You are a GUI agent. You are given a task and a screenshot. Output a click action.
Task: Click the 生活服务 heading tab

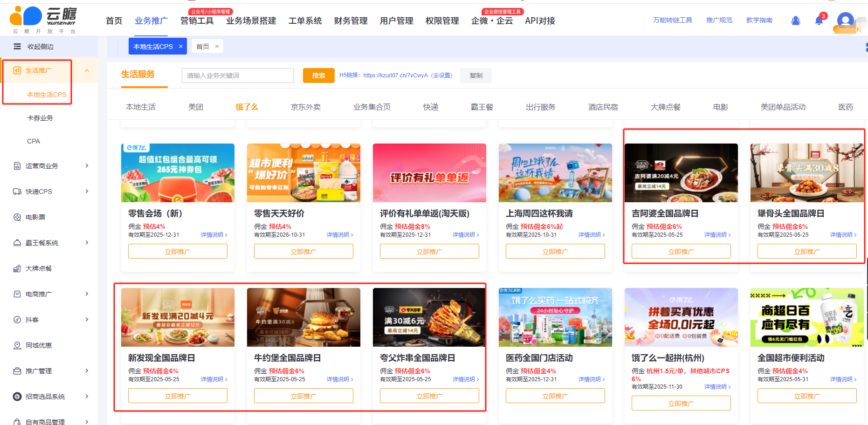[138, 75]
